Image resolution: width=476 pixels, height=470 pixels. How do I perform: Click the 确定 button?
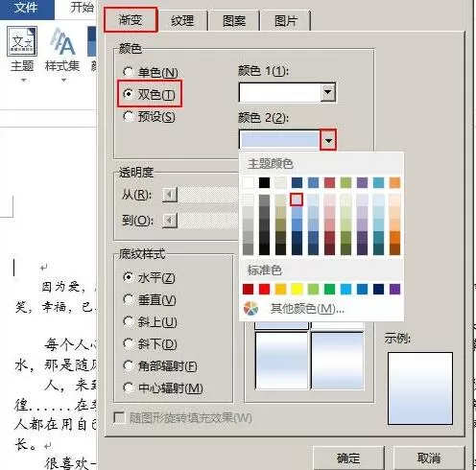click(x=348, y=458)
